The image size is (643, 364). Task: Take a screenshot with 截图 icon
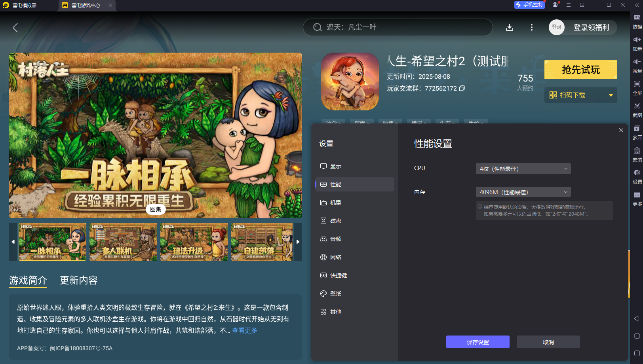pyautogui.click(x=637, y=110)
